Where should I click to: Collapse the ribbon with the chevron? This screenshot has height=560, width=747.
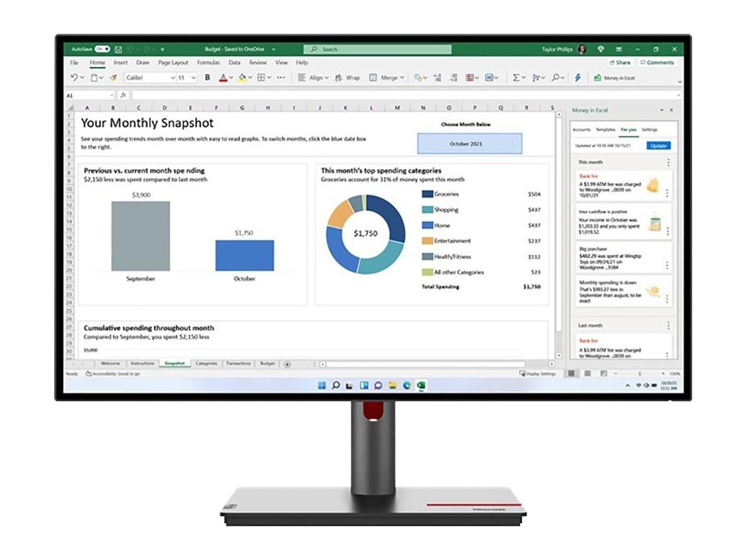pyautogui.click(x=679, y=82)
